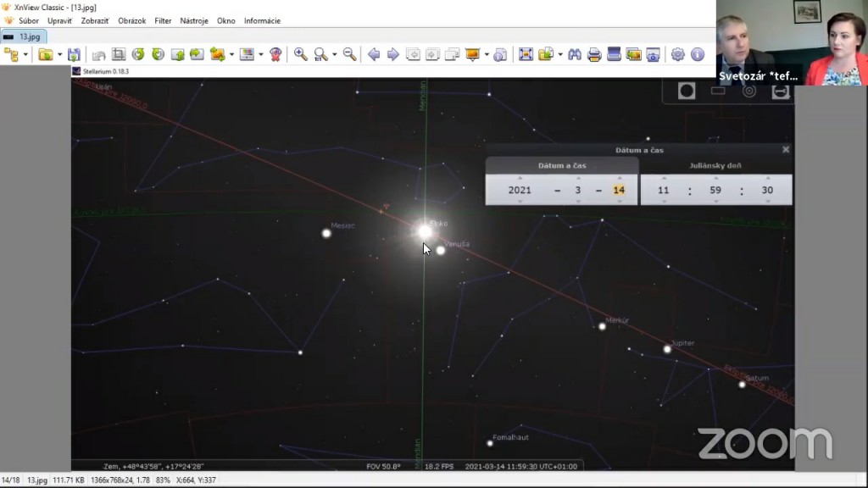Click the Save floppy disk icon

coord(75,54)
